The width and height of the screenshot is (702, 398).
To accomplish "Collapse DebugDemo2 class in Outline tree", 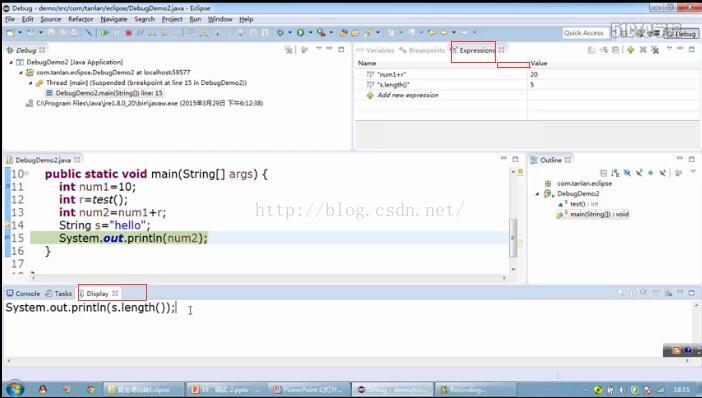I will pos(538,194).
